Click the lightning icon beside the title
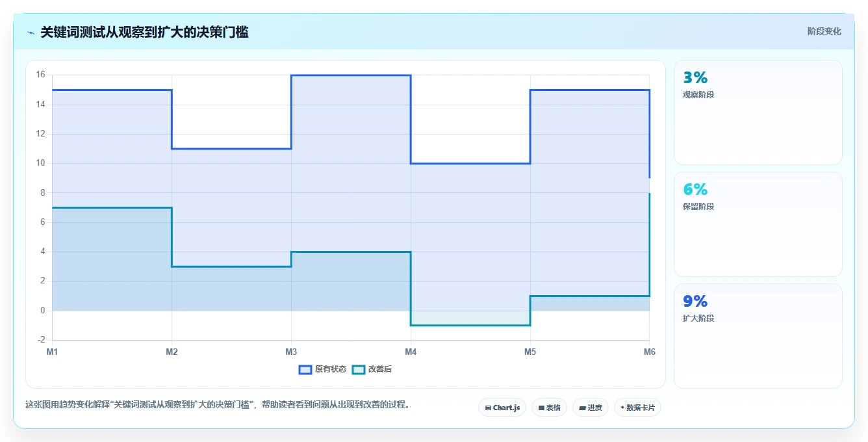 pyautogui.click(x=31, y=32)
